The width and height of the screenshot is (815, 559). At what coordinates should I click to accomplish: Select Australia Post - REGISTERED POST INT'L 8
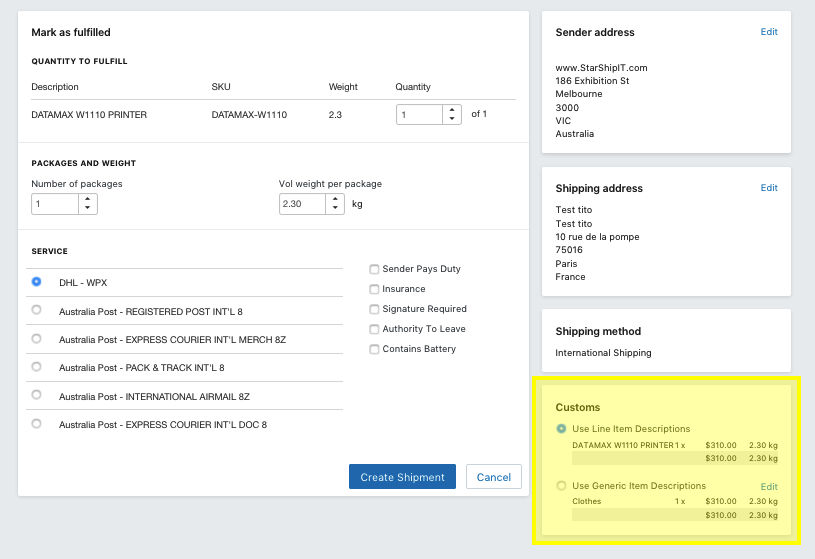coord(36,310)
